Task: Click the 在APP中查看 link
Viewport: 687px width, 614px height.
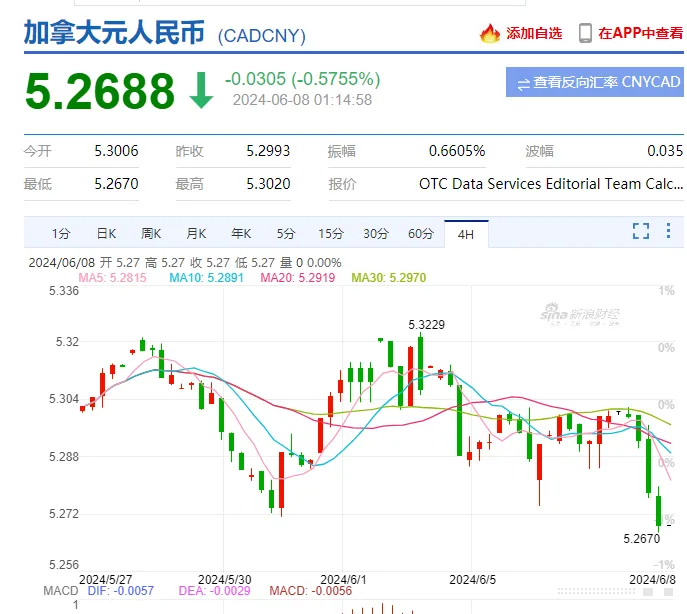Action: (x=640, y=33)
